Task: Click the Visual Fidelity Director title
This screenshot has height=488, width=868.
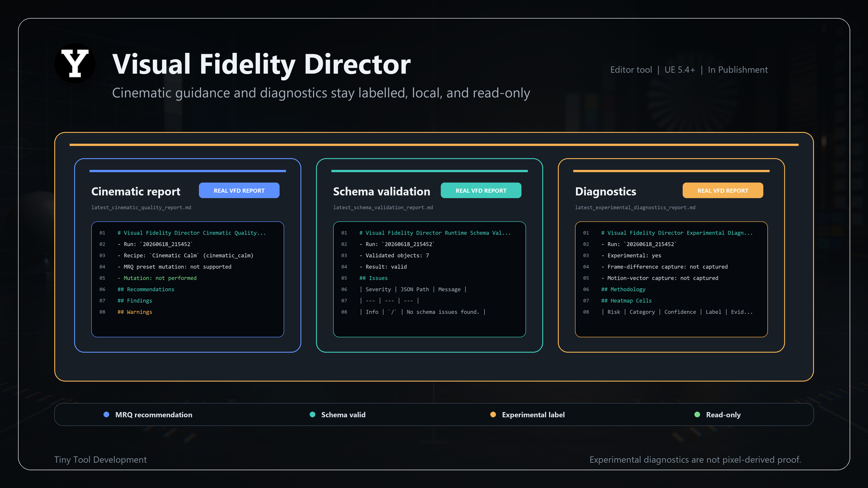Action: click(261, 64)
